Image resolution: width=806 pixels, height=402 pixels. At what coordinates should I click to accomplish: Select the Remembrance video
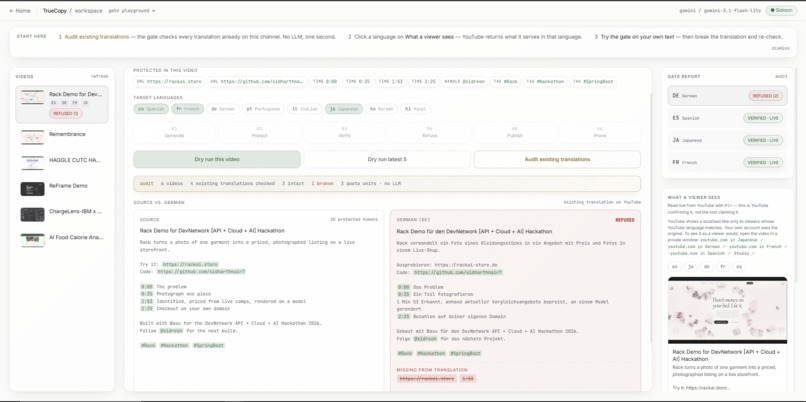[62, 136]
